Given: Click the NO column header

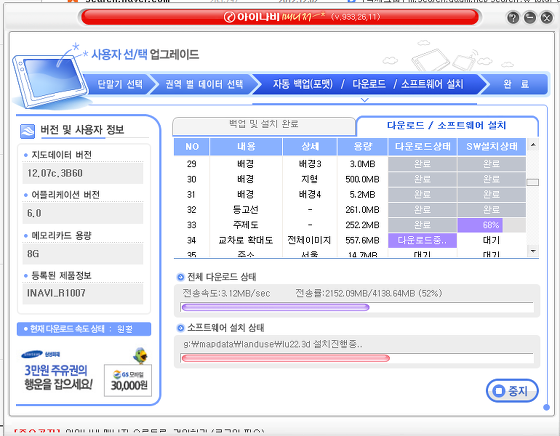Looking at the screenshot, I should click(192, 147).
